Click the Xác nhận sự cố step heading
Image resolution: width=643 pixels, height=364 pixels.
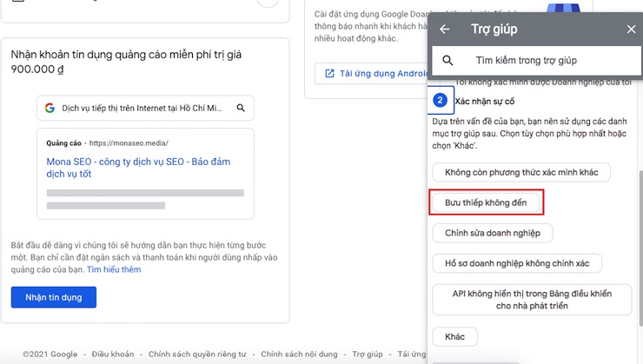tap(485, 102)
